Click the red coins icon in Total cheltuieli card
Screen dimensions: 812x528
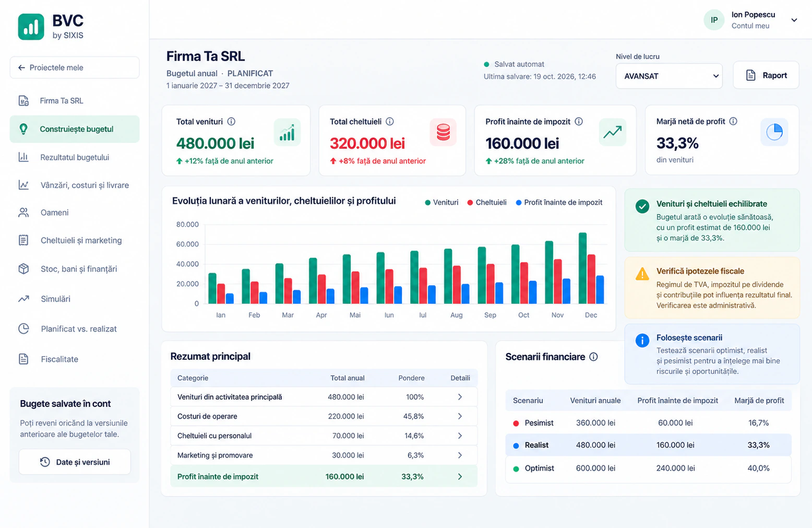(x=443, y=132)
